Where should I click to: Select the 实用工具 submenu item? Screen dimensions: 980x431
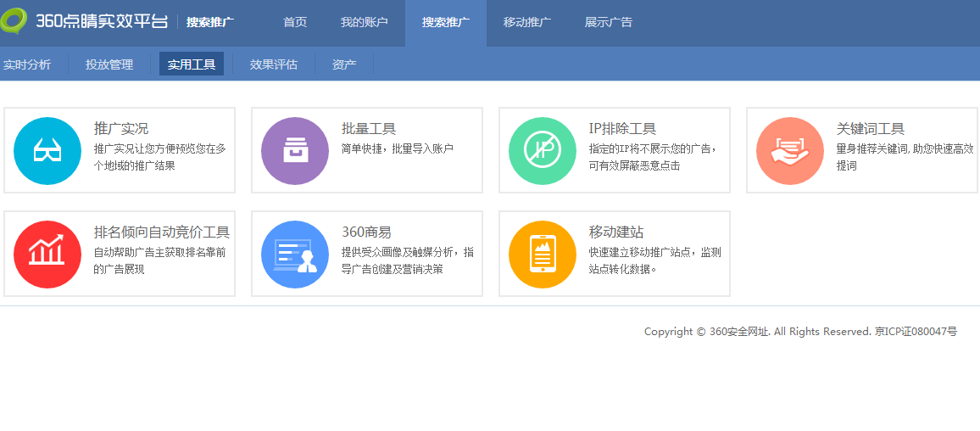192,64
